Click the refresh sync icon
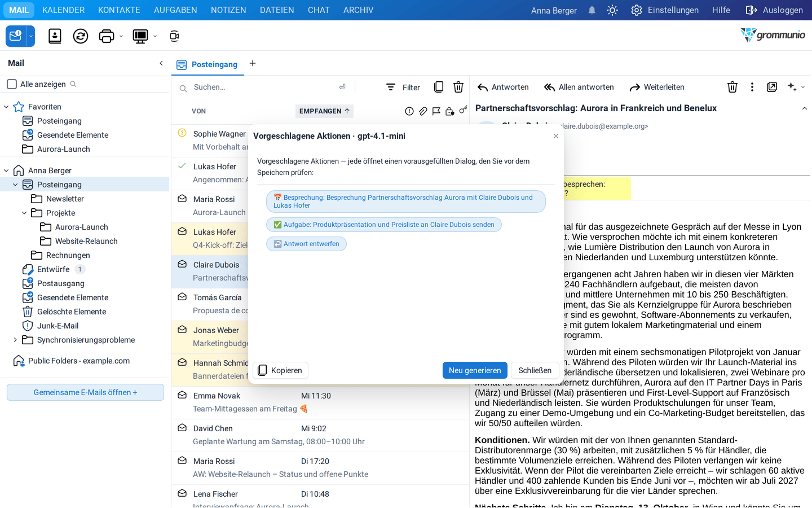The width and height of the screenshot is (812, 508). click(x=81, y=36)
